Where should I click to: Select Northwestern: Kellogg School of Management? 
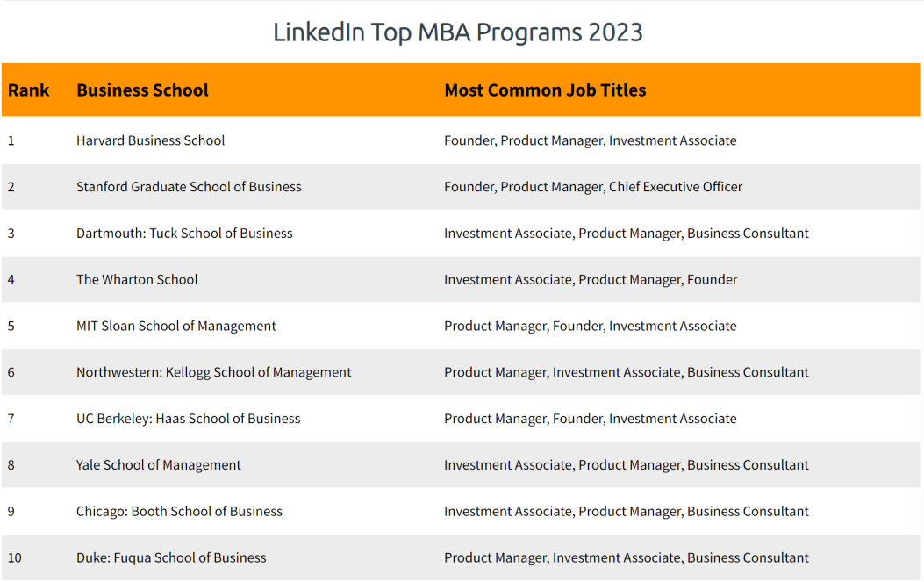[x=213, y=372]
